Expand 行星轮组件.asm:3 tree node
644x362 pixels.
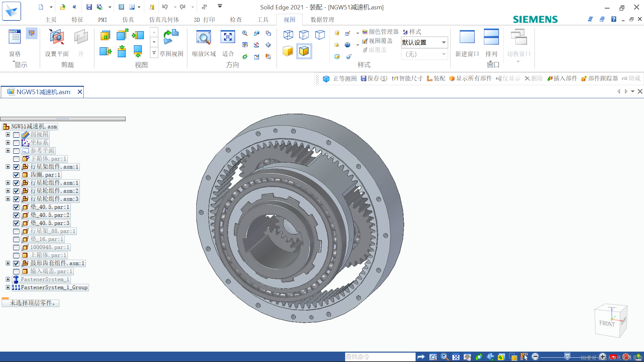pyautogui.click(x=8, y=199)
